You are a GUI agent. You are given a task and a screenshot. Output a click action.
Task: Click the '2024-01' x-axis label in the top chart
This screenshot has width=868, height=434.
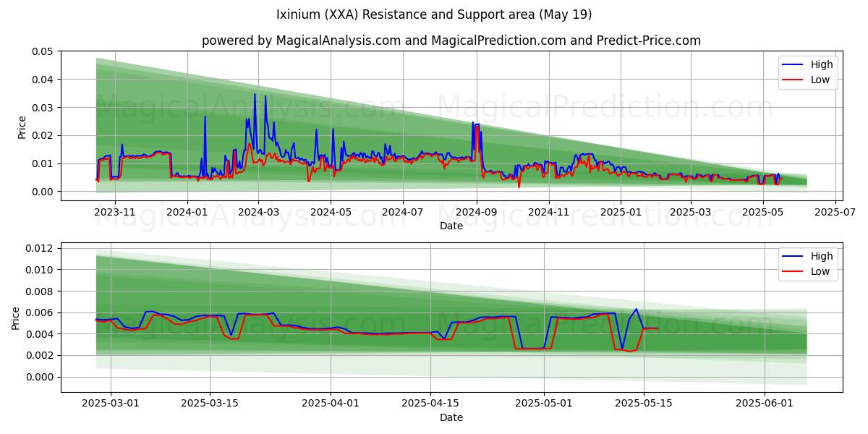[x=187, y=213]
